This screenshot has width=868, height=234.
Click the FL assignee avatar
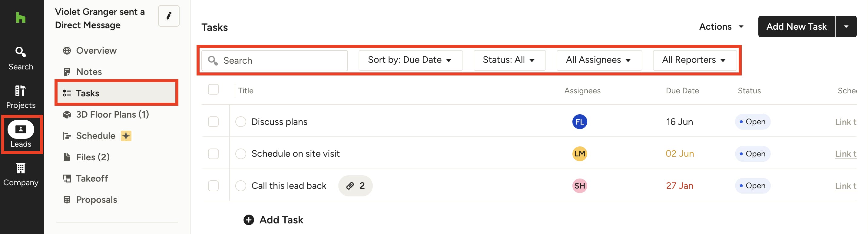[580, 122]
